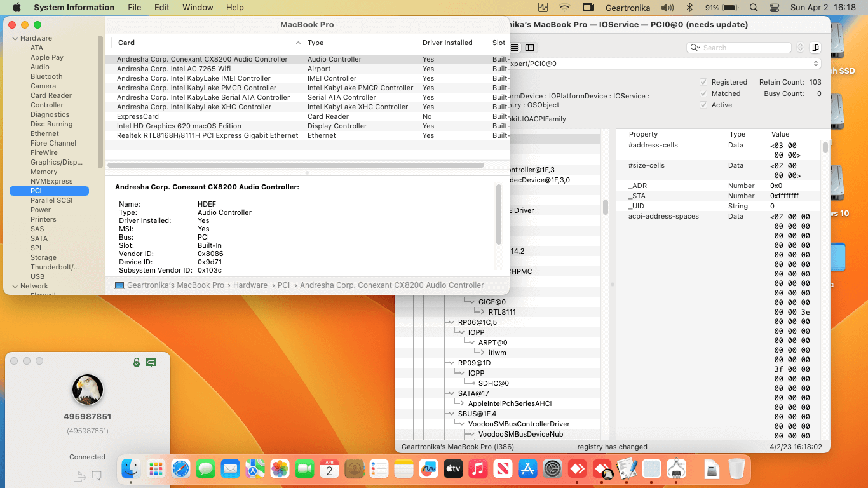
Task: Click the file transfer icon under Connected
Action: click(79, 476)
